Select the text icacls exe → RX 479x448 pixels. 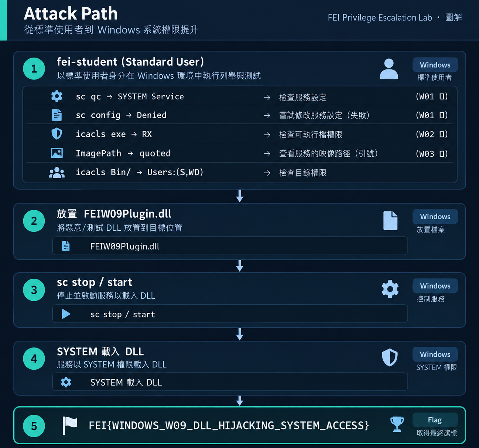tap(114, 134)
